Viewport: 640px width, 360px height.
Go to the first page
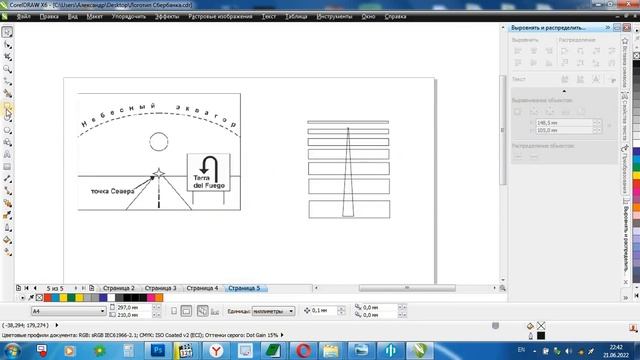(x=27, y=288)
